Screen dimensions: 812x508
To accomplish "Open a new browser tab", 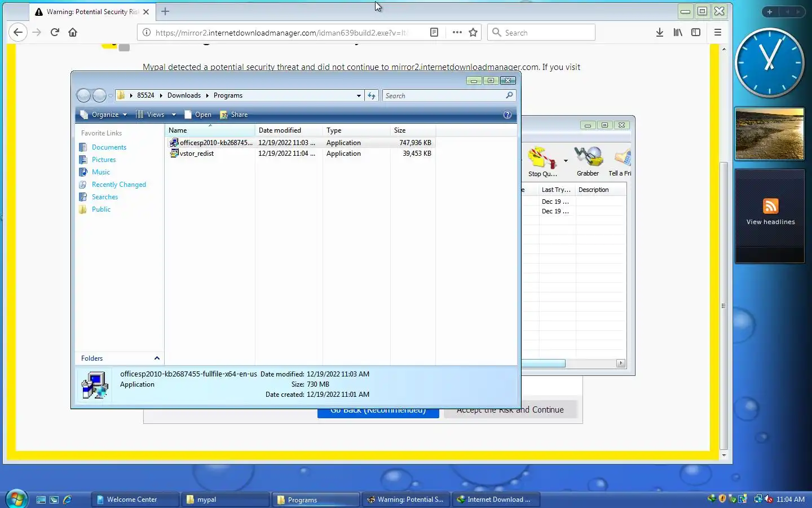I will pyautogui.click(x=165, y=11).
